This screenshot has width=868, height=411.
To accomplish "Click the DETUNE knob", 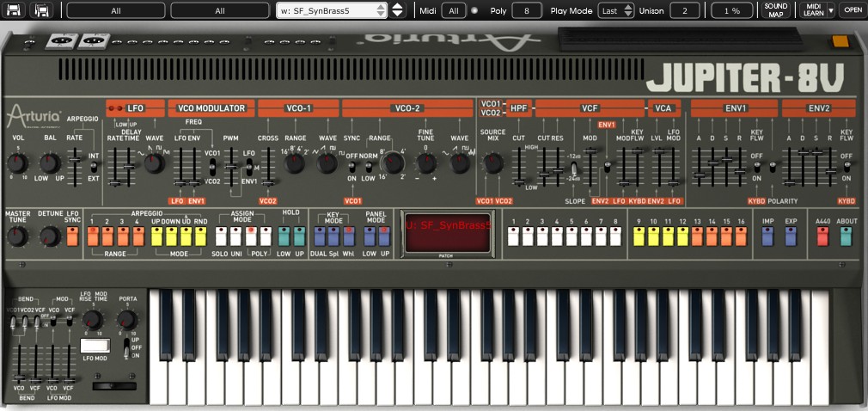I will point(50,236).
